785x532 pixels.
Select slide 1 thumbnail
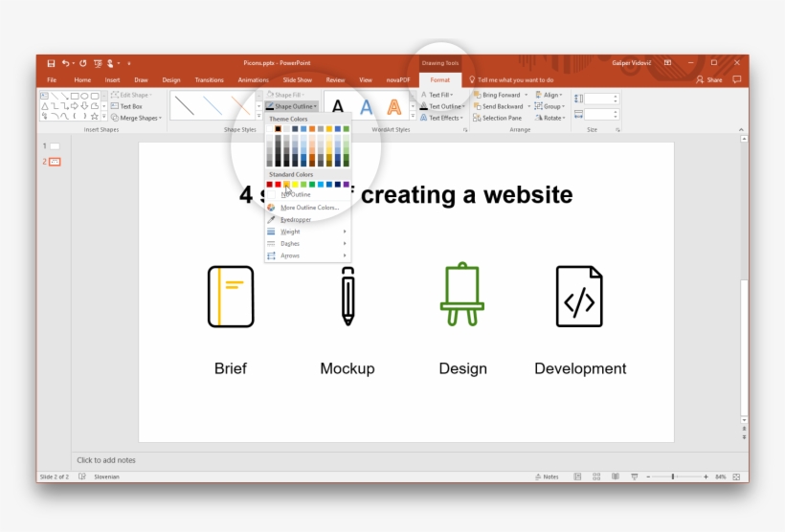[x=55, y=146]
